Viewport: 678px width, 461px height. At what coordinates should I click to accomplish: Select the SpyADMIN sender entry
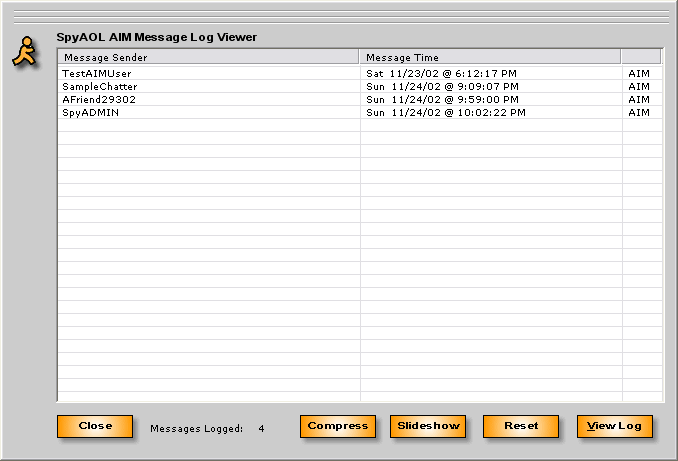pos(90,112)
